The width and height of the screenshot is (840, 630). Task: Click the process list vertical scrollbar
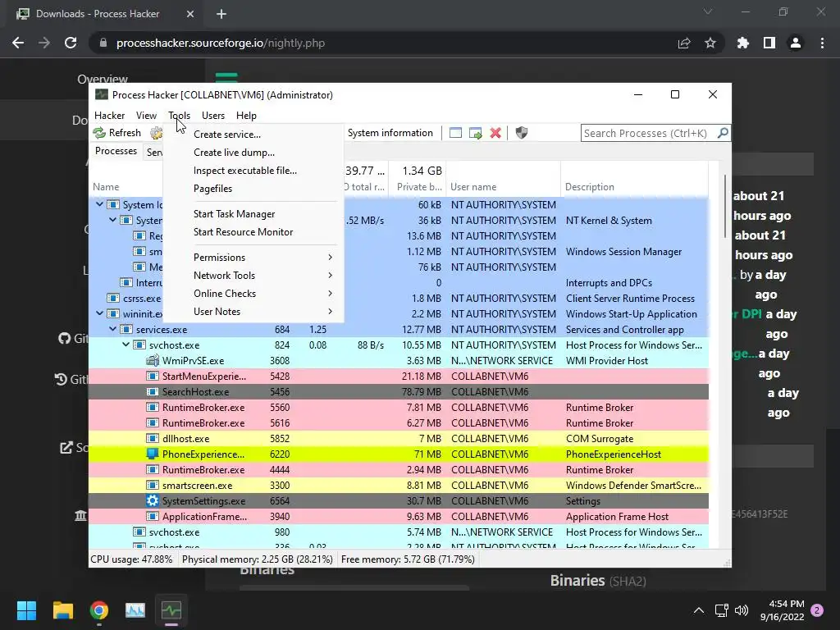click(726, 207)
